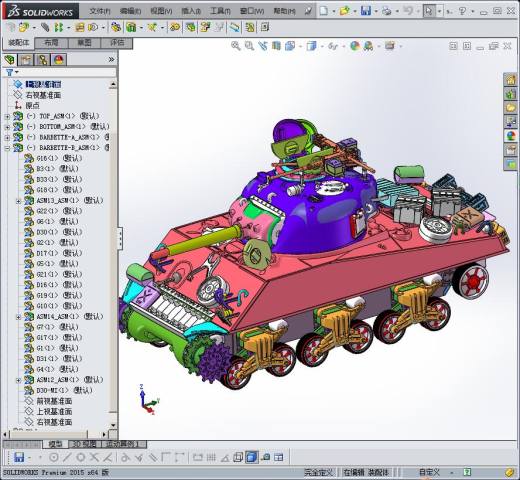Image resolution: width=520 pixels, height=480 pixels.
Task: Open the Custom Properties task pane icon
Action: (511, 150)
